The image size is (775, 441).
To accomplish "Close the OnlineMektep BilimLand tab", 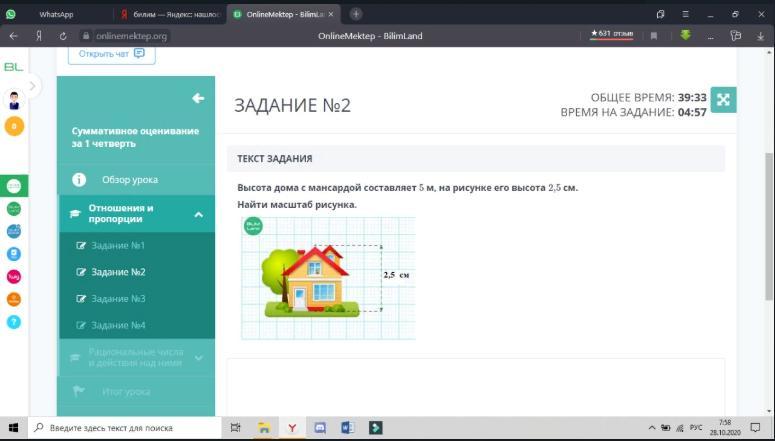I will point(331,14).
